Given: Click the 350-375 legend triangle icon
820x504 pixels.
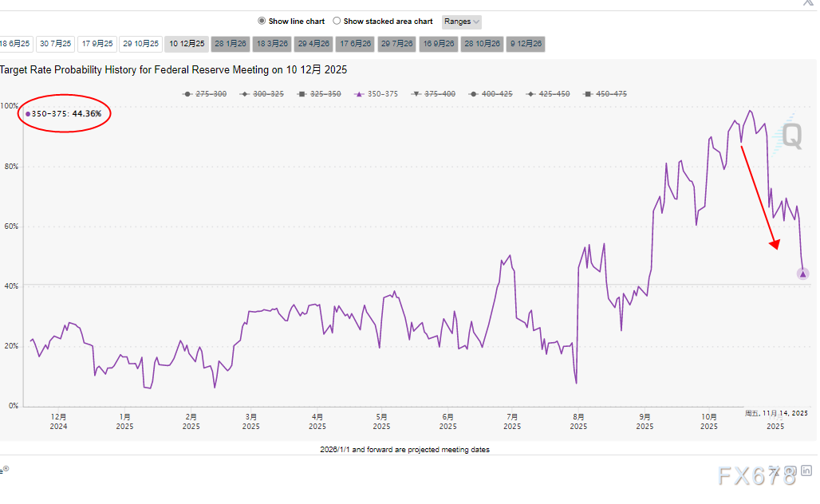Looking at the screenshot, I should [x=359, y=94].
